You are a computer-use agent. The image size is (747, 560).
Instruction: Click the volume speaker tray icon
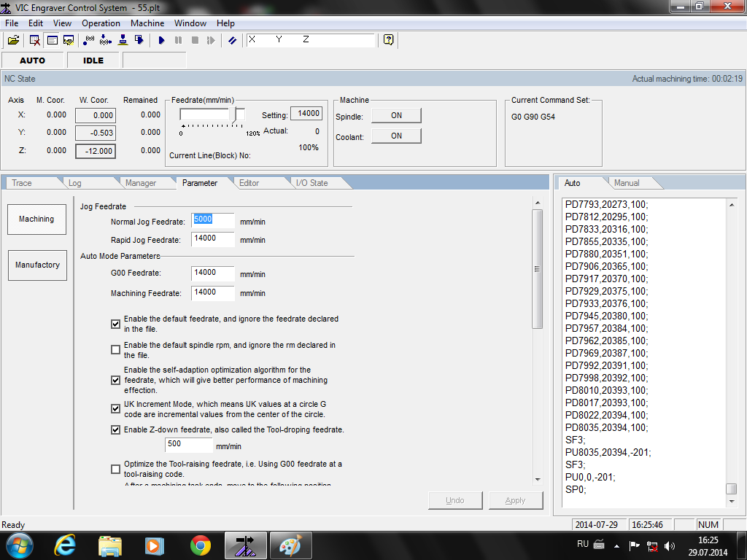pyautogui.click(x=670, y=545)
